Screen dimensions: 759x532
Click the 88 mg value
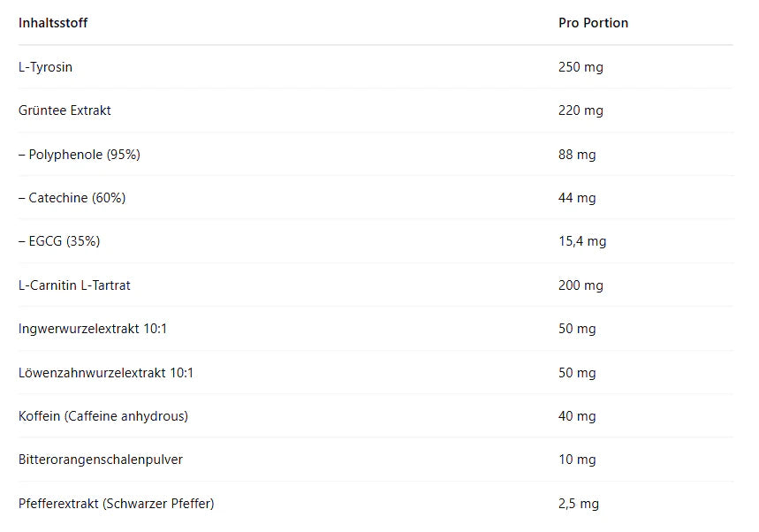coord(577,155)
